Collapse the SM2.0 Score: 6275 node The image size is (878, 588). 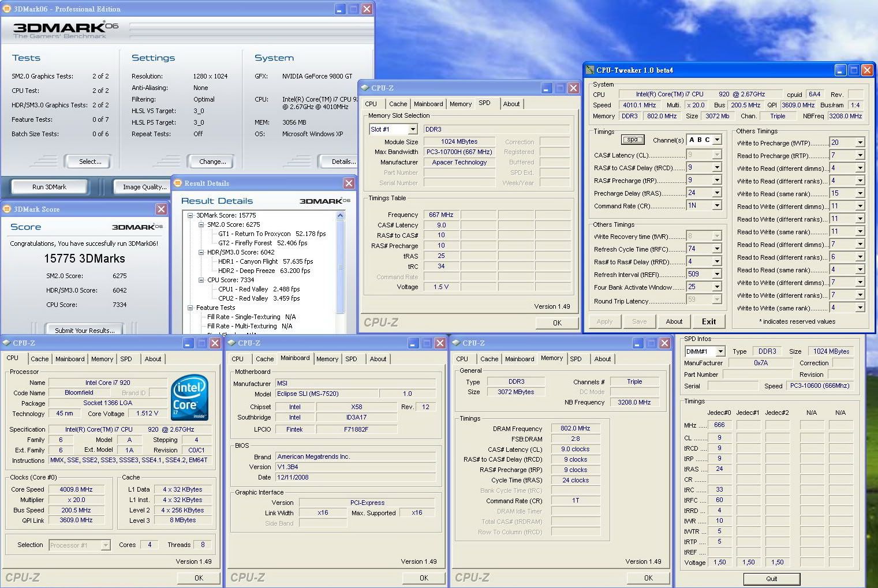tap(201, 224)
